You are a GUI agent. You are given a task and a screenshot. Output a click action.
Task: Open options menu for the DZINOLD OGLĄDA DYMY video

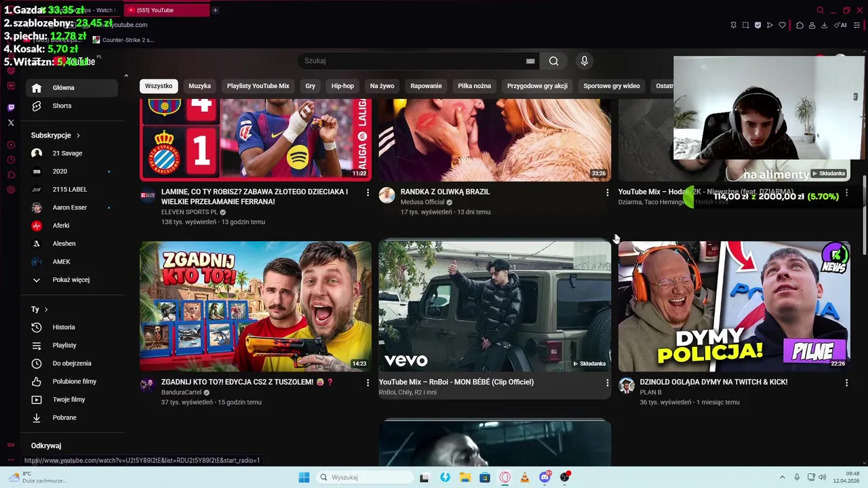point(846,383)
